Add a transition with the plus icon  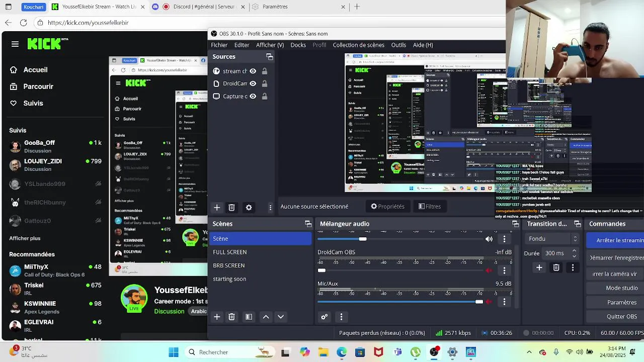539,267
